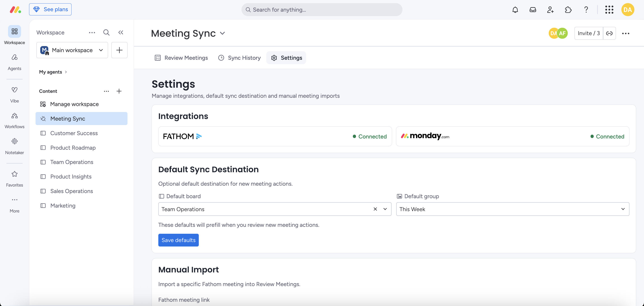This screenshot has height=306, width=644.
Task: Open the apps puzzle-piece icon
Action: (568, 10)
